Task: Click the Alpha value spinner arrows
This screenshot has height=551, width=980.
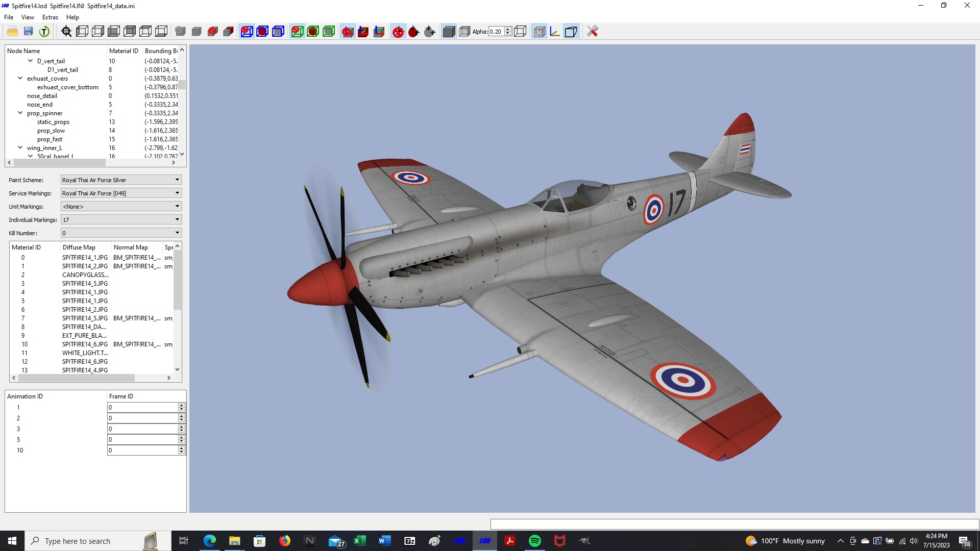Action: 508,32
